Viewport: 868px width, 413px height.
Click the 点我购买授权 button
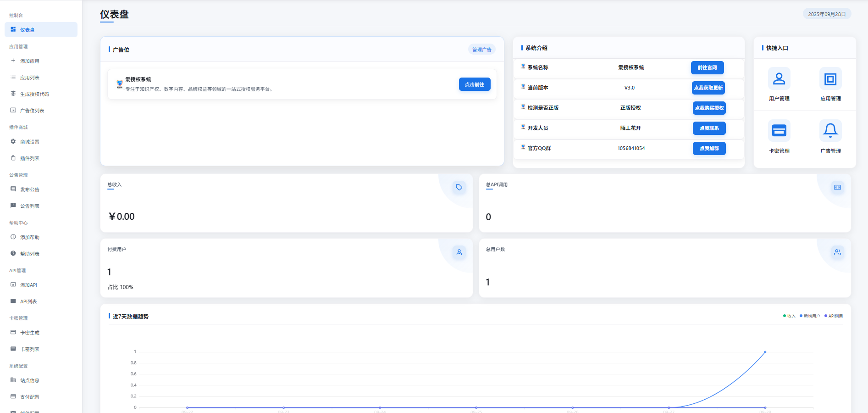pyautogui.click(x=708, y=108)
